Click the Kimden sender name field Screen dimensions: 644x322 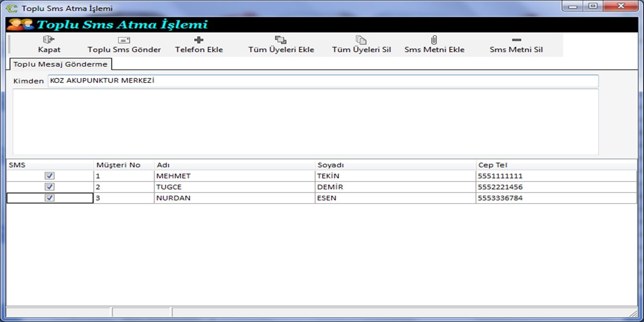[322, 81]
